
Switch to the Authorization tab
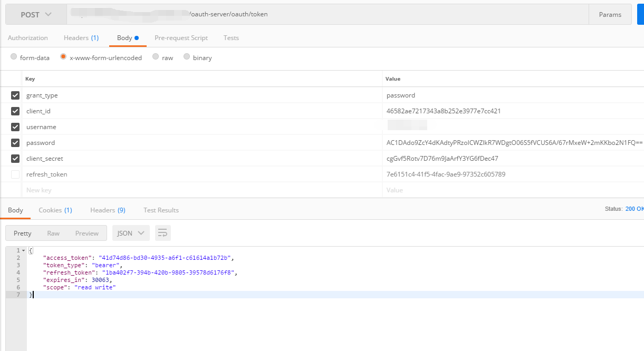(x=28, y=38)
